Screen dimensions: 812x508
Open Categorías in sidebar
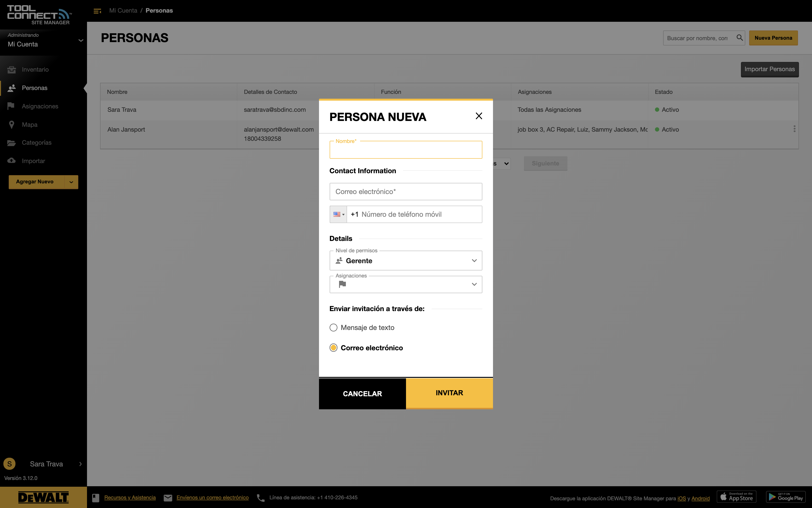pyautogui.click(x=36, y=143)
